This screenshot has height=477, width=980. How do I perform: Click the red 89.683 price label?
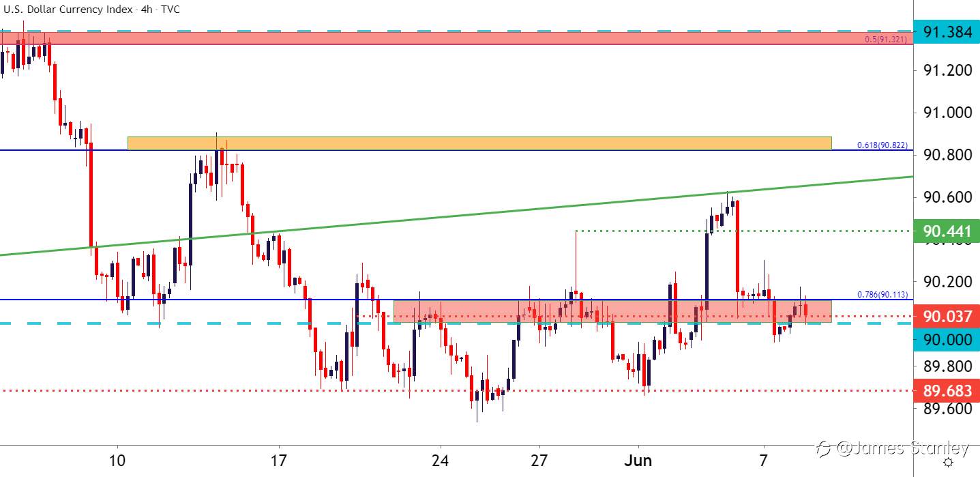tap(947, 390)
